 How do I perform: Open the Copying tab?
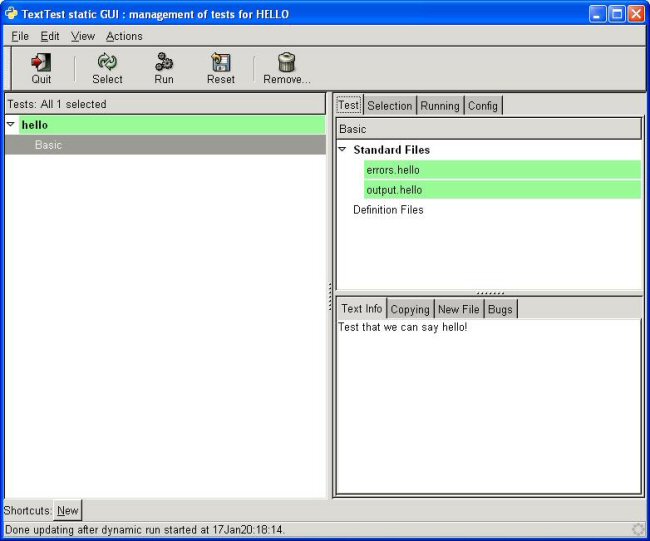click(410, 309)
